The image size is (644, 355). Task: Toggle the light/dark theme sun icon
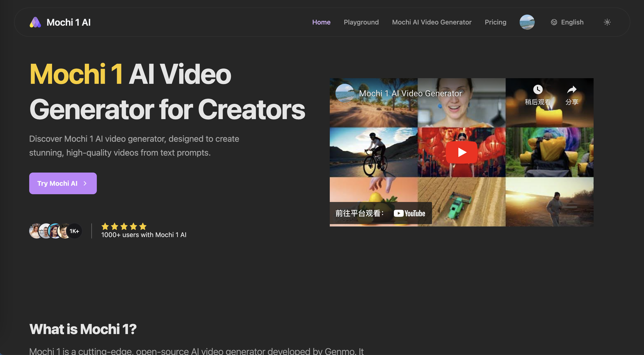click(x=607, y=22)
